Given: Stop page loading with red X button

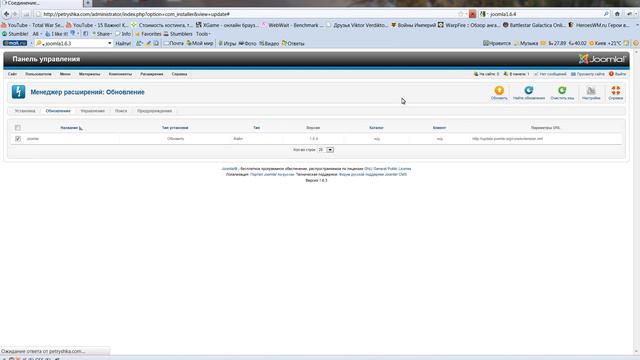Looking at the screenshot, I should pos(473,14).
